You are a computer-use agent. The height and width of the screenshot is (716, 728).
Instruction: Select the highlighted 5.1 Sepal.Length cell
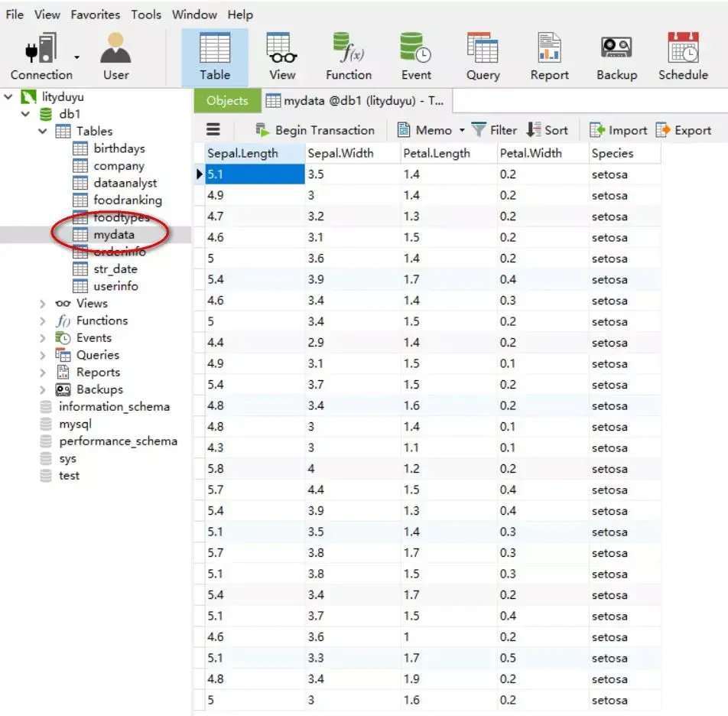[x=255, y=174]
